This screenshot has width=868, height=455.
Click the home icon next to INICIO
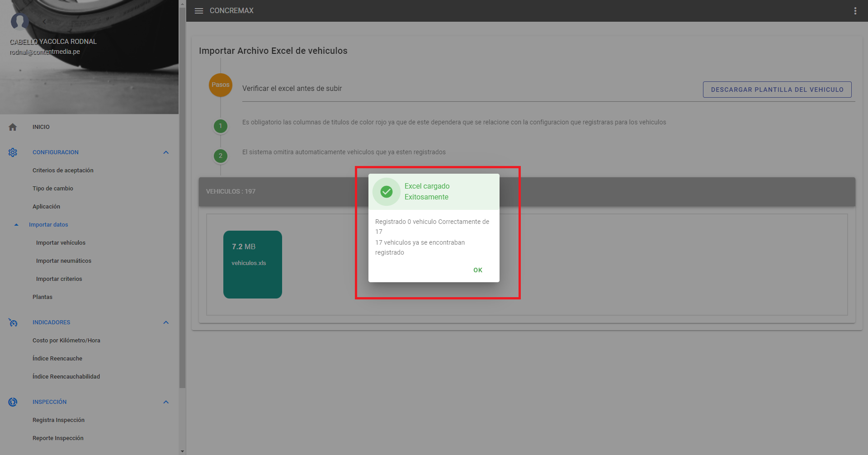(13, 127)
